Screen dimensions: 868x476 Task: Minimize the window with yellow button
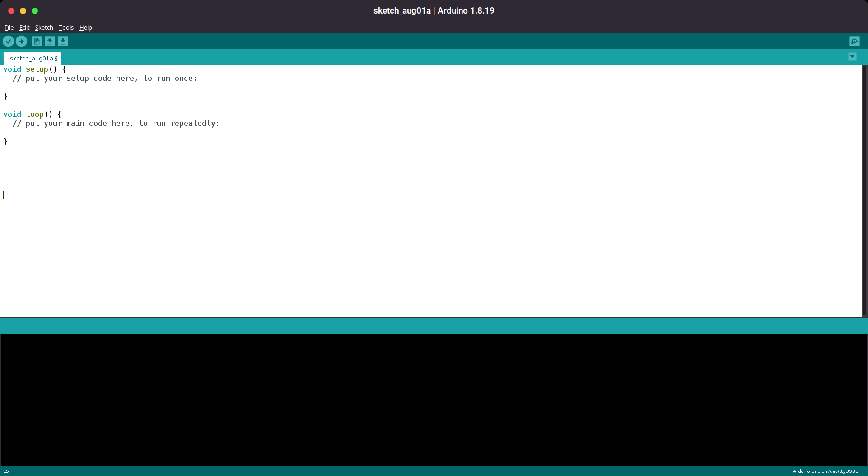(23, 11)
